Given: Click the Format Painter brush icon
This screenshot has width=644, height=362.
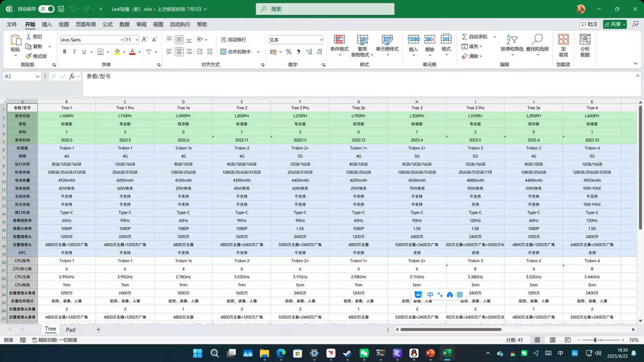Looking at the screenshot, I should [28, 56].
